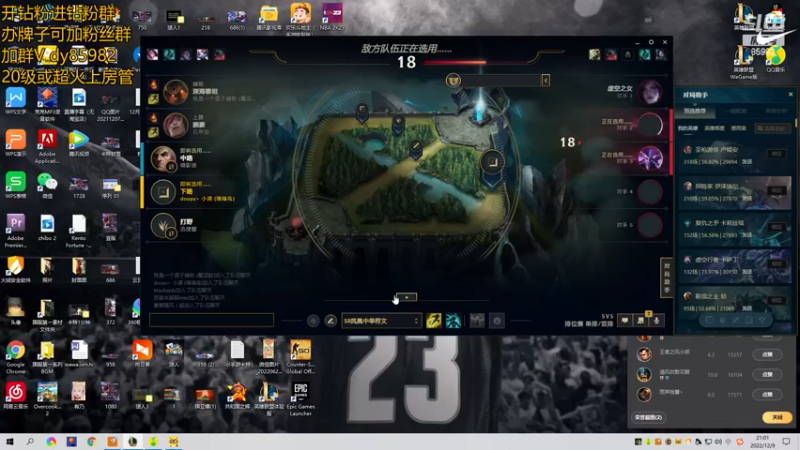Click 发送 link in the 伊泽瑞尔 row
Viewport: 800px width, 450px height.
point(746,198)
